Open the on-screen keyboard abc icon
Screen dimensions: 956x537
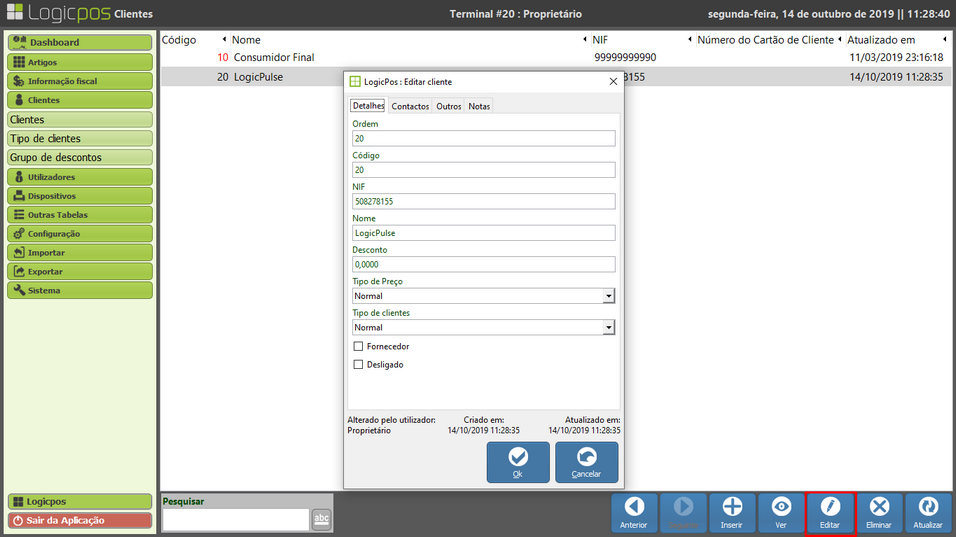click(x=321, y=518)
